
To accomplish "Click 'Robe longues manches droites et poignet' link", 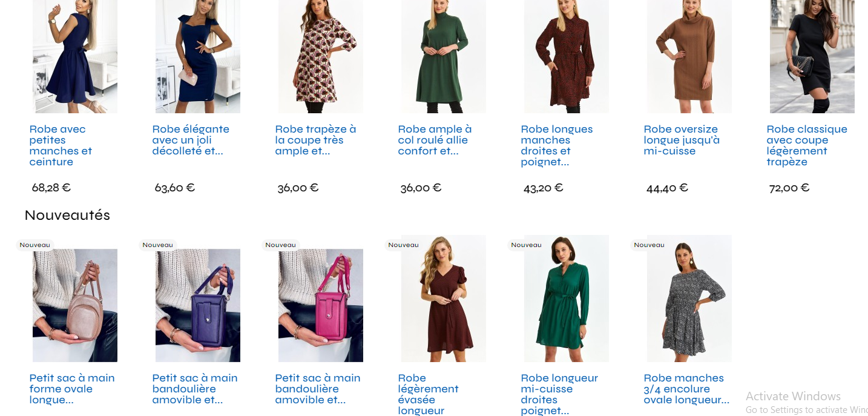I will [556, 145].
